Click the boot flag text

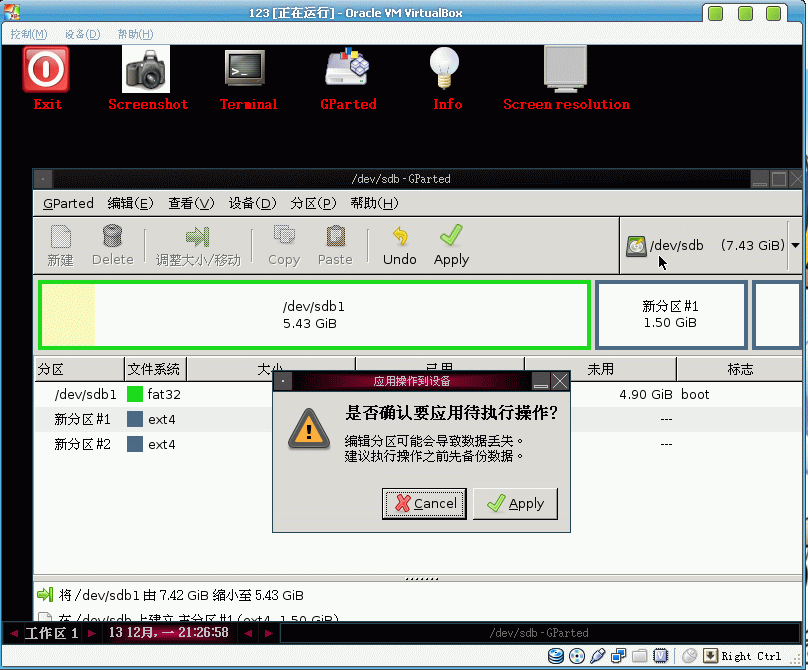point(695,395)
